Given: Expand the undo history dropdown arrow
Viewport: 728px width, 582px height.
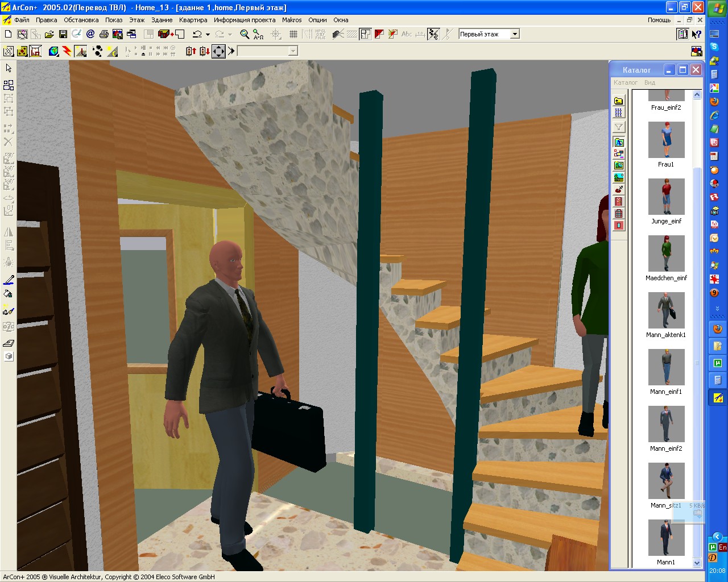Looking at the screenshot, I should point(208,34).
